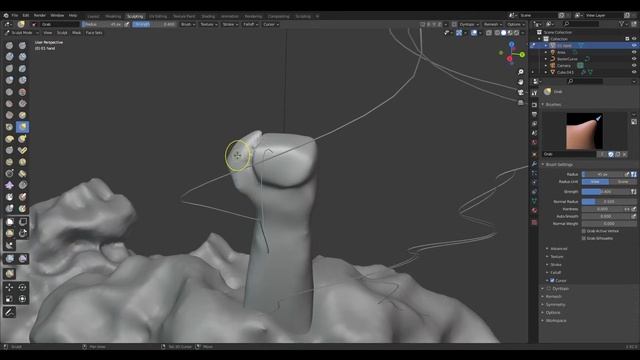This screenshot has width=640, height=360.
Task: Enable the Dyntopo checkbox in properties
Action: tap(549, 289)
